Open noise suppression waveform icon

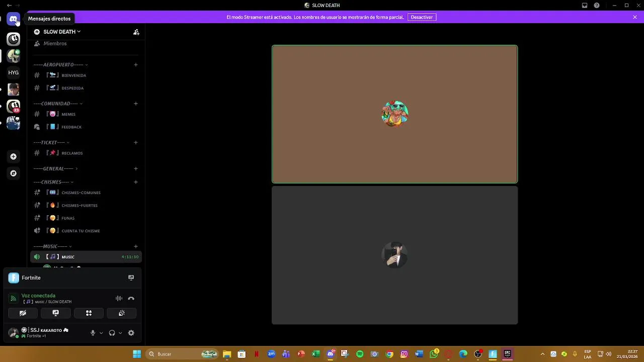[119, 299]
